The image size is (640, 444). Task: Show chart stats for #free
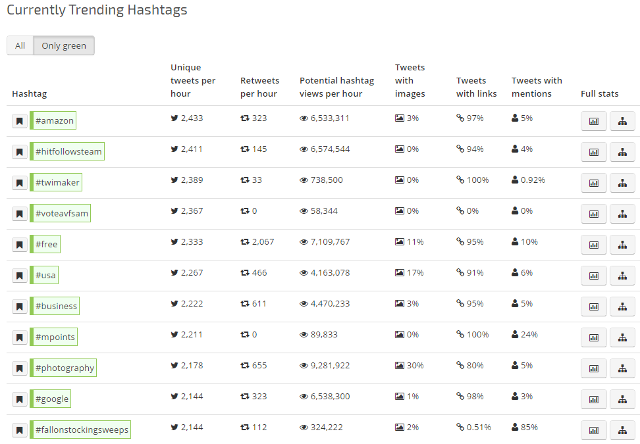coord(593,245)
